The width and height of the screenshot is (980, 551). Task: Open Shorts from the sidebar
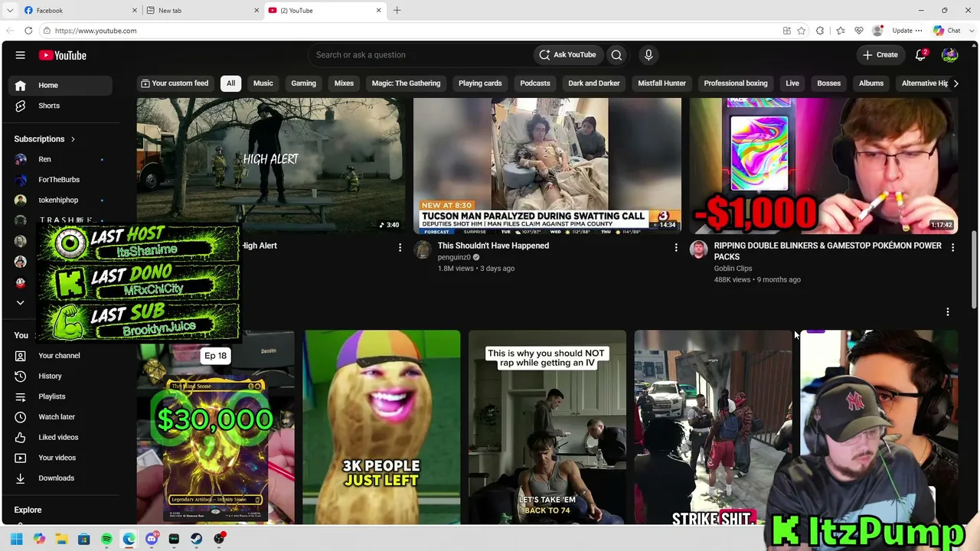(49, 106)
